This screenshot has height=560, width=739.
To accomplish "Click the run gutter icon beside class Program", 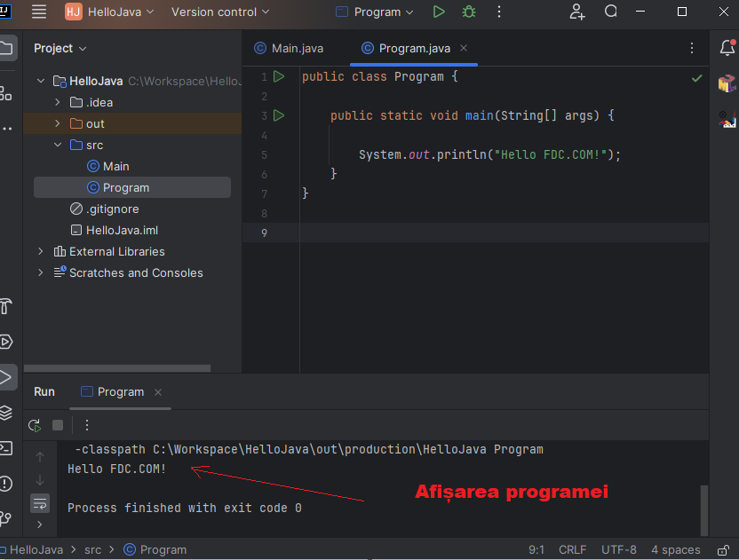I will pyautogui.click(x=279, y=76).
